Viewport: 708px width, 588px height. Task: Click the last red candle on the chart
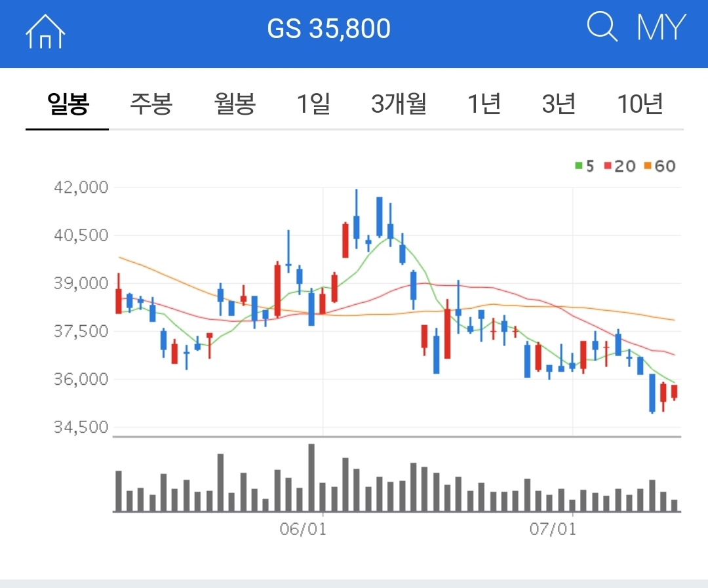point(674,392)
